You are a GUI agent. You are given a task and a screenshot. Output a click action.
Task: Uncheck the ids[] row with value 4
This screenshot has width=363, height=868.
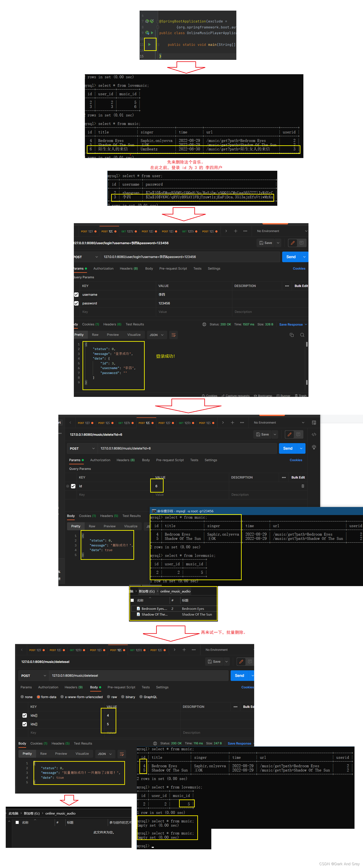click(x=25, y=715)
